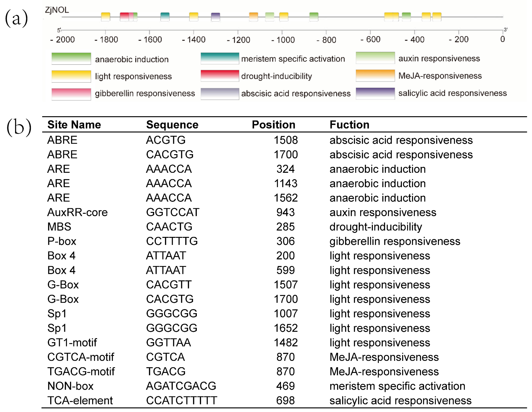Click the red motif box on ZjNOL track
The height and width of the screenshot is (412, 532).
[x=124, y=17]
